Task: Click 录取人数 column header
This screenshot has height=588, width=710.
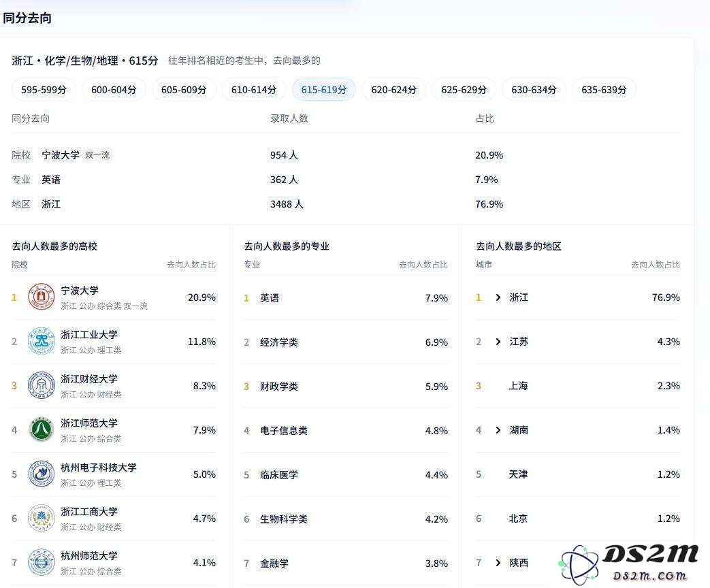Action: 289,118
